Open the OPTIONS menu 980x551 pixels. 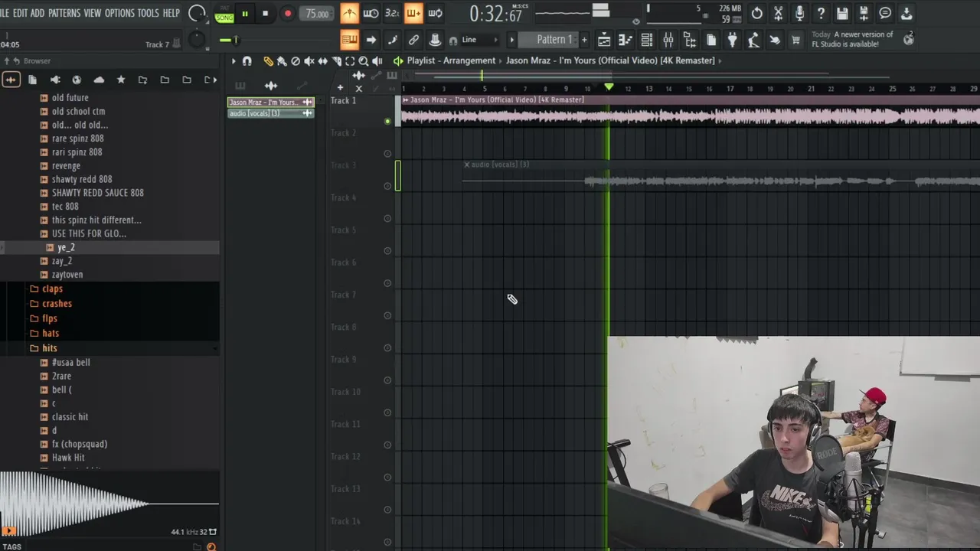(x=119, y=13)
